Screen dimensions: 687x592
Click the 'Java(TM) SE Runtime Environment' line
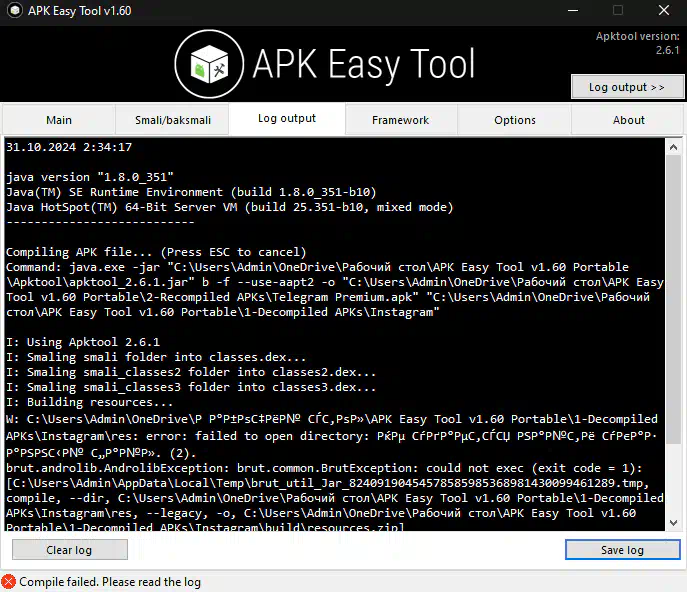click(191, 192)
